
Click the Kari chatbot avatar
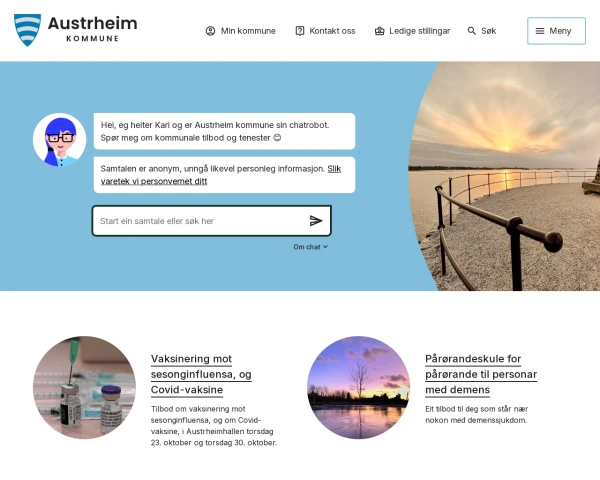pyautogui.click(x=59, y=139)
